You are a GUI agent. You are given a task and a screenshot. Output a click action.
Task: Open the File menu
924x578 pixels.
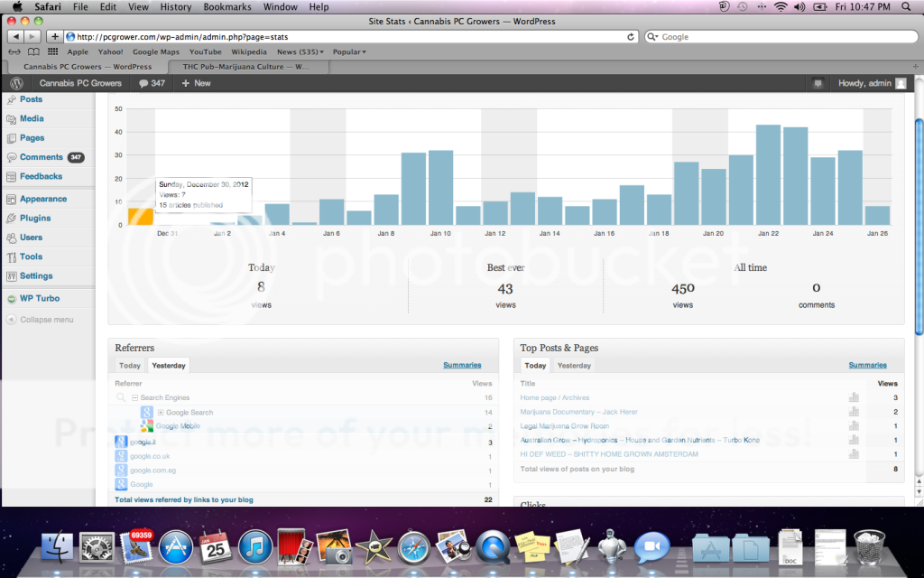(80, 7)
